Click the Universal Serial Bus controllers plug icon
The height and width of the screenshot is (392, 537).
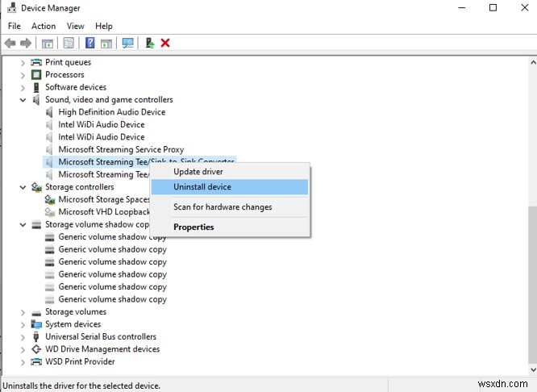36,336
